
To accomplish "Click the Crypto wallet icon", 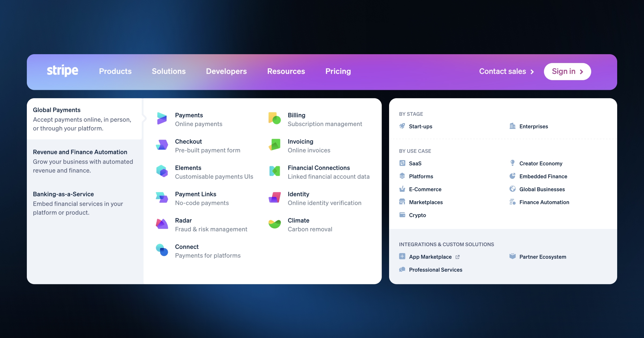I will (x=402, y=215).
